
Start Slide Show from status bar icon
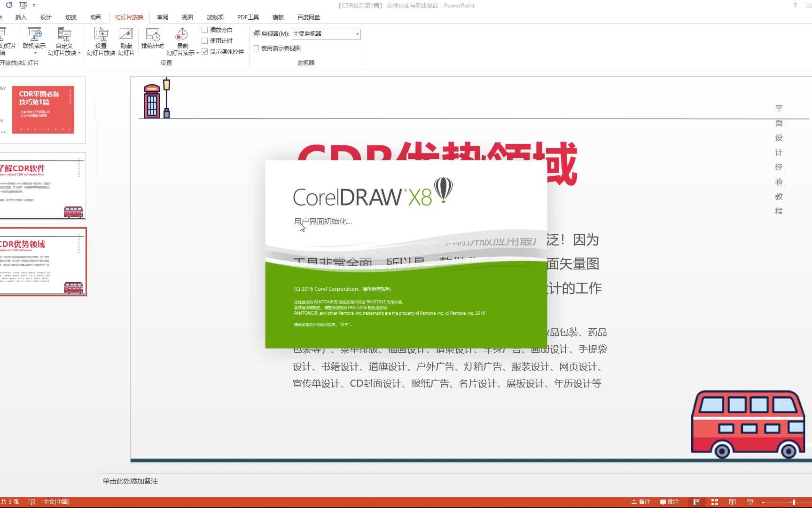click(750, 502)
